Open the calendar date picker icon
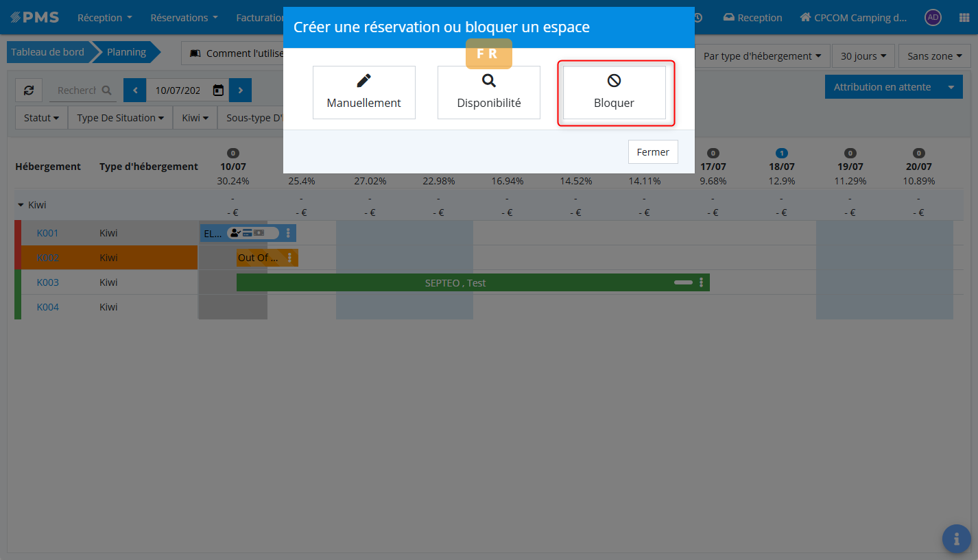978x560 pixels. (218, 90)
